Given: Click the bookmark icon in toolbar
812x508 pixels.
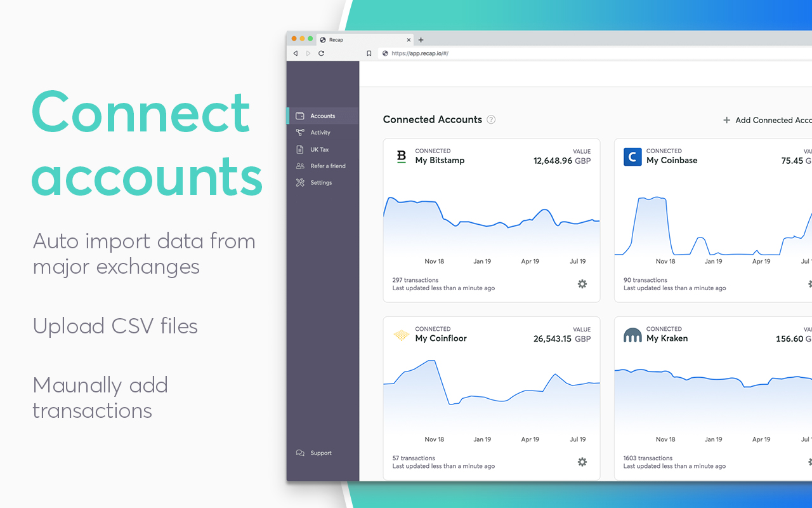Looking at the screenshot, I should pyautogui.click(x=369, y=53).
